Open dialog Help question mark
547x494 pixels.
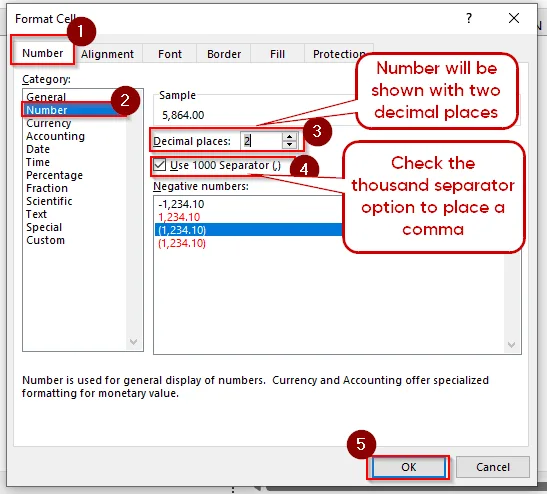coord(469,18)
